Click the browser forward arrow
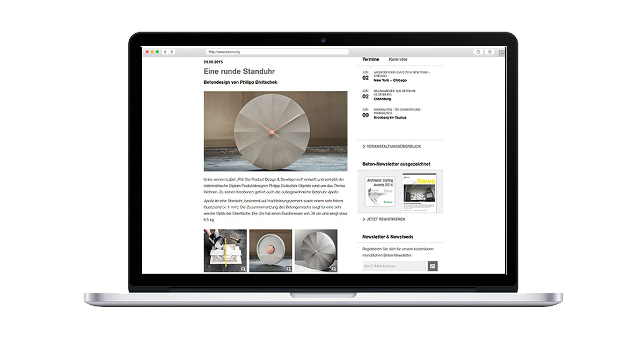Viewport: 644px width, 344px height. pos(172,52)
